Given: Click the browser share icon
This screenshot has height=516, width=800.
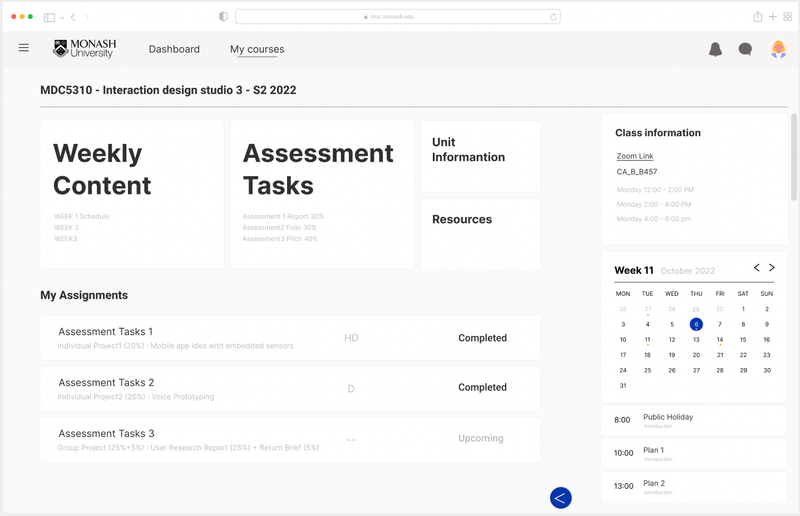Looking at the screenshot, I should tap(758, 17).
